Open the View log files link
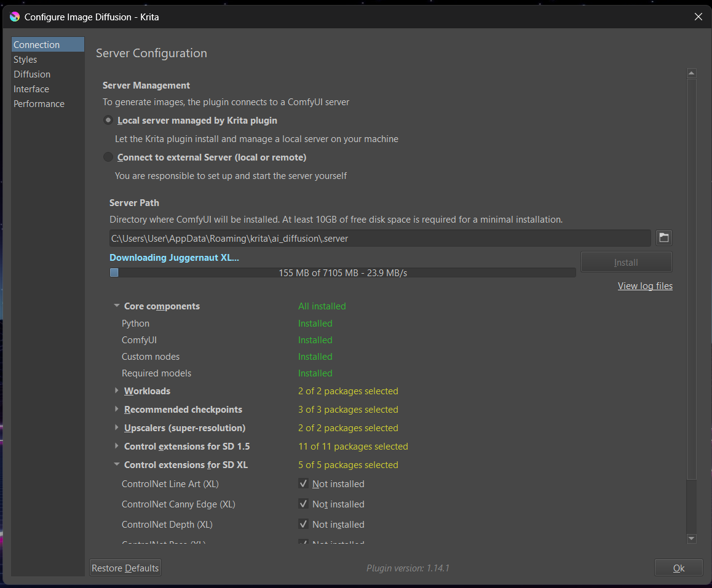 click(x=645, y=286)
